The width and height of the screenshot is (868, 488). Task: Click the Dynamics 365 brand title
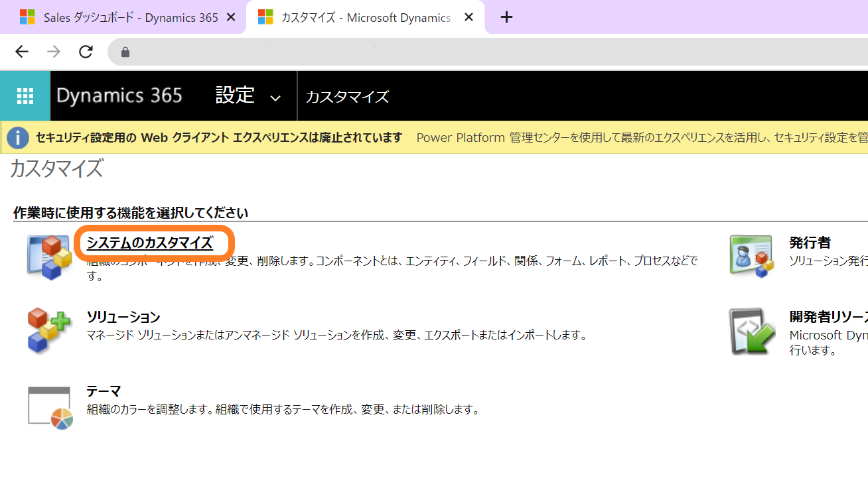(x=119, y=96)
